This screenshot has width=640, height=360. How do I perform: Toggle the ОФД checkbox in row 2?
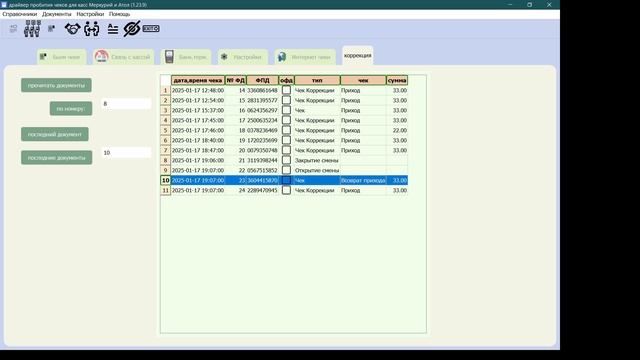pyautogui.click(x=287, y=100)
